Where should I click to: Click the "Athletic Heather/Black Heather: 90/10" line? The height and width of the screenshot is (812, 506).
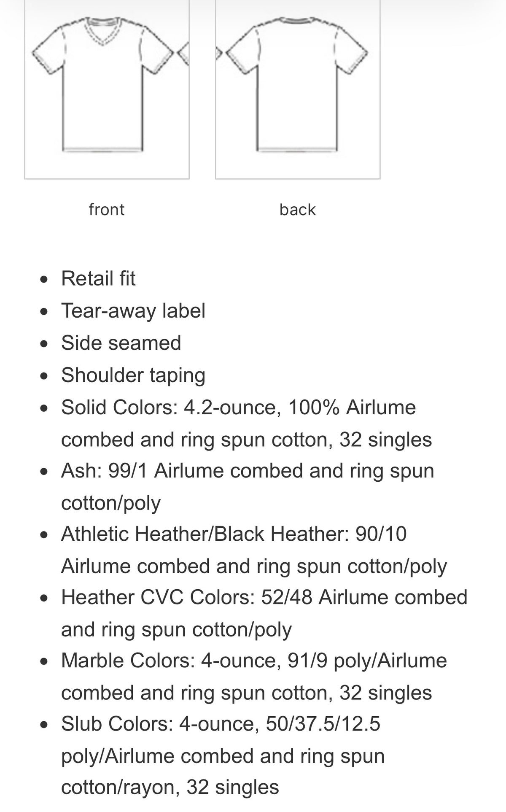pyautogui.click(x=234, y=534)
